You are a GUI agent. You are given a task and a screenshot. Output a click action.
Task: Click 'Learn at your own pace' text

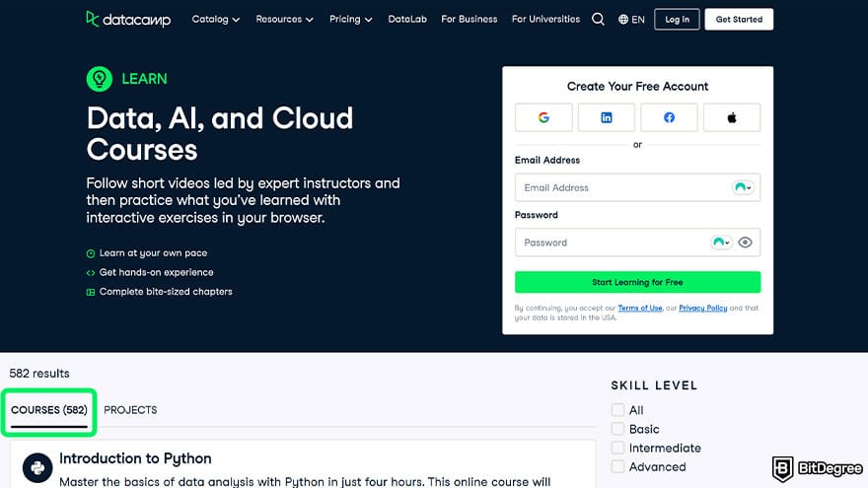pos(153,252)
